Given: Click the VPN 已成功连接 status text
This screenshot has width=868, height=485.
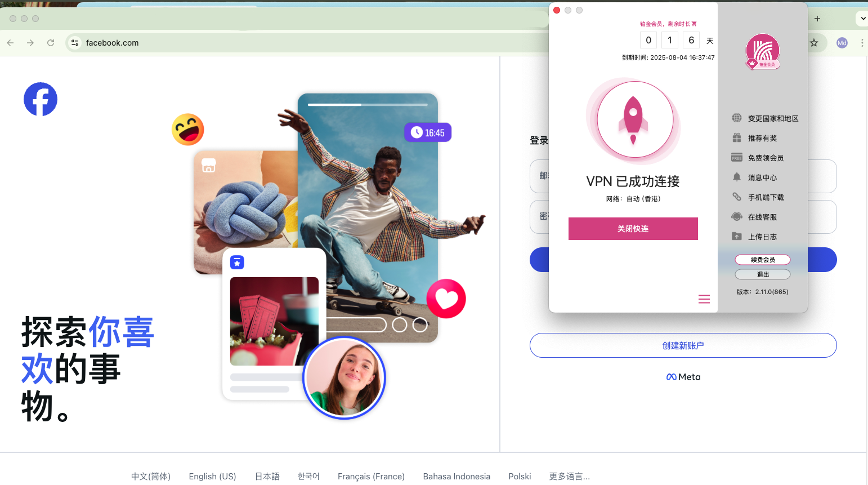Looking at the screenshot, I should coord(633,181).
